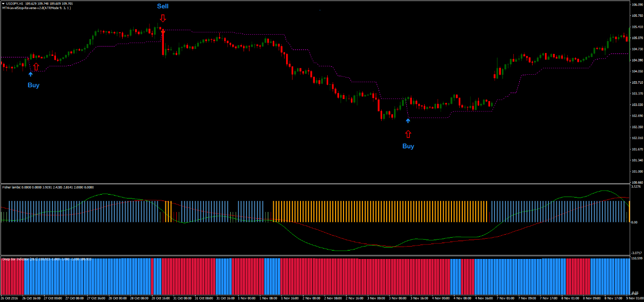Click the 7 Nov 01:00 time axis label
The height and width of the screenshot is (302, 644).
point(504,299)
